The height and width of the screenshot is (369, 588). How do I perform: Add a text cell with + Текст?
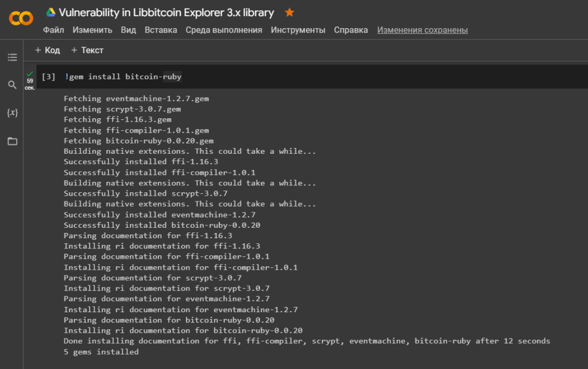pyautogui.click(x=87, y=50)
